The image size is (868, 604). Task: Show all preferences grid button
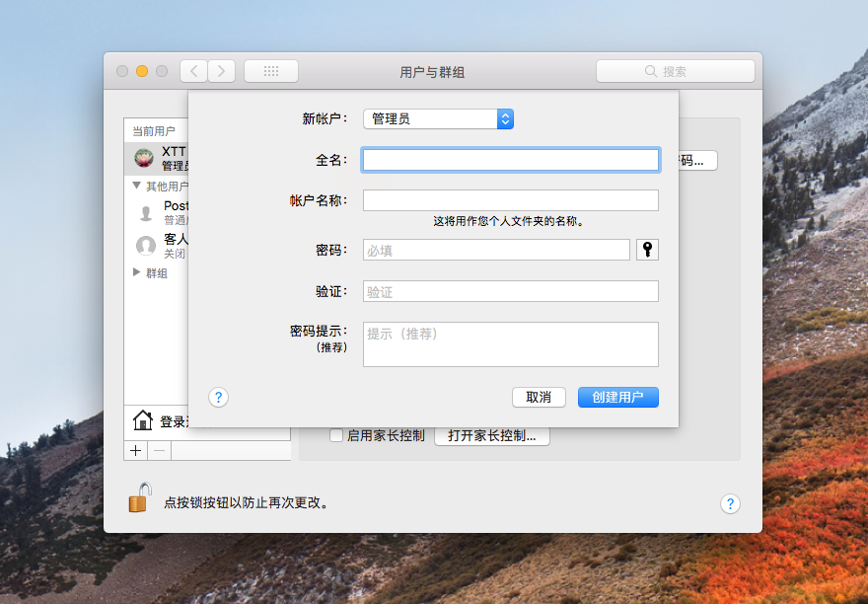[271, 71]
